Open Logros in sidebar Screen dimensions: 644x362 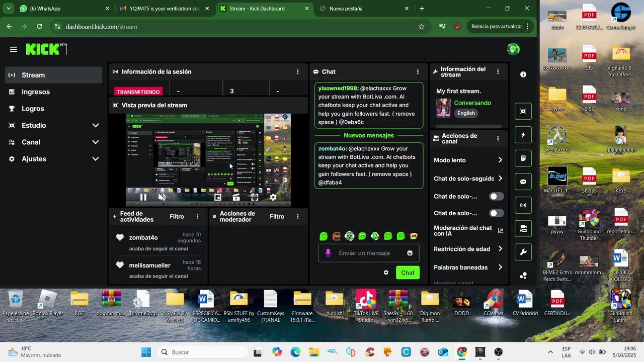[53, 109]
